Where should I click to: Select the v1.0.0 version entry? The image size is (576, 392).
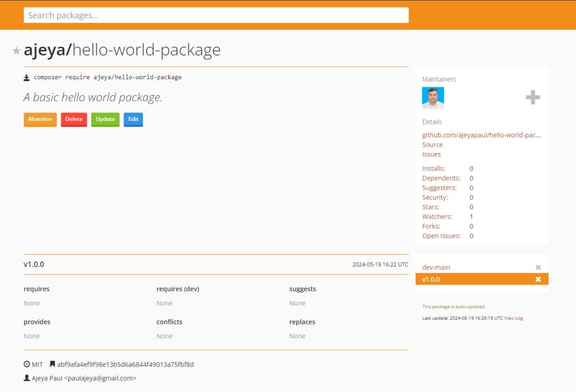(x=431, y=280)
